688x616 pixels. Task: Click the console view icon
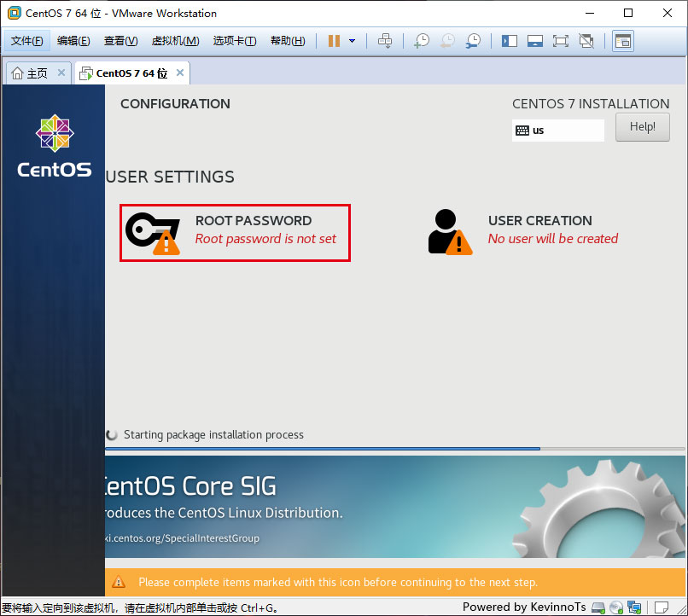(623, 41)
